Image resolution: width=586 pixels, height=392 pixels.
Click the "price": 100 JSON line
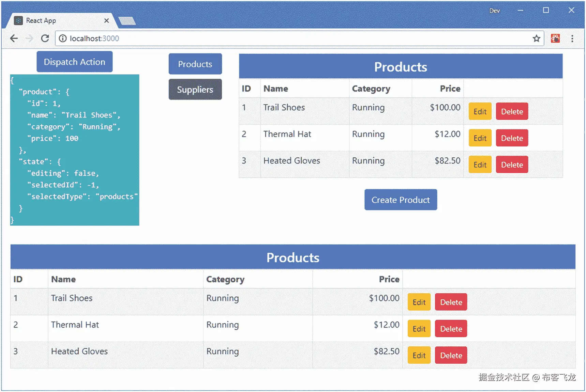click(x=53, y=139)
